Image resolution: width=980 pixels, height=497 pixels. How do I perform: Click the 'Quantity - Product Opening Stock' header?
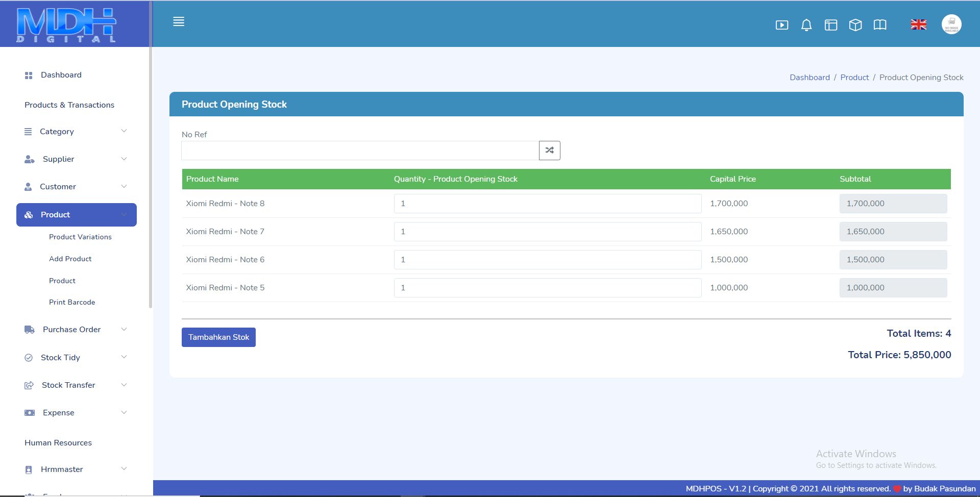456,179
